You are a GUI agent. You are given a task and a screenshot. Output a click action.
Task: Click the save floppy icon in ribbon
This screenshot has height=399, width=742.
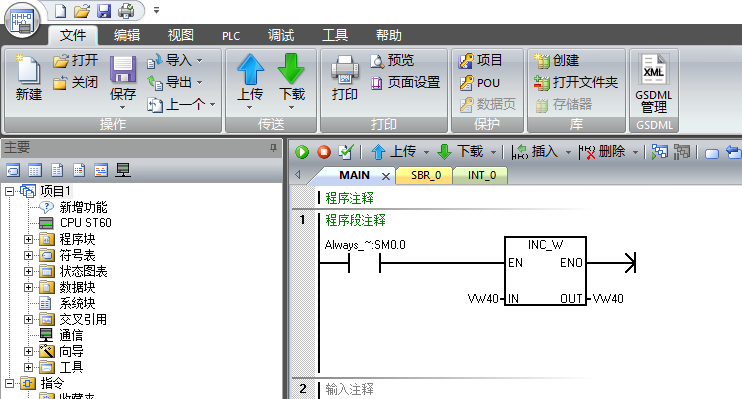point(123,70)
